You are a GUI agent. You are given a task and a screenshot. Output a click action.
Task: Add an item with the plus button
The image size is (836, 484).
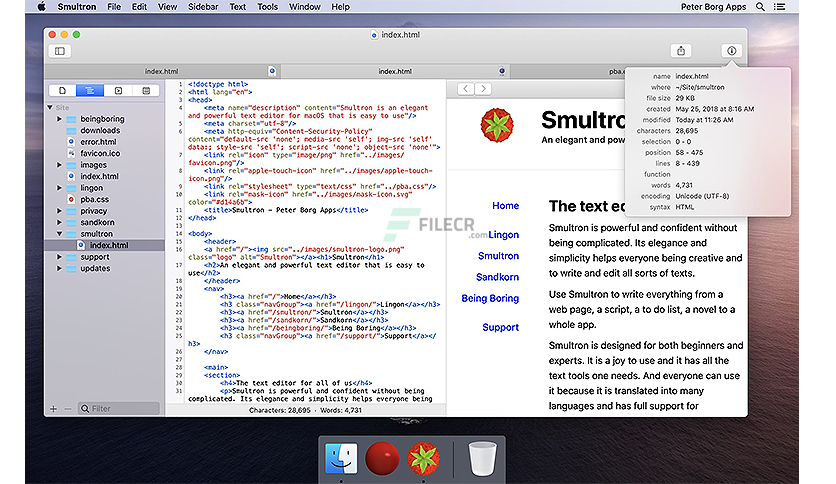[53, 409]
